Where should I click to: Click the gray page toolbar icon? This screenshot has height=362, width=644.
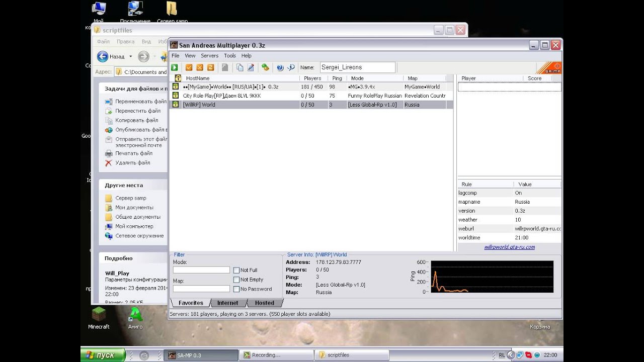[x=225, y=67]
